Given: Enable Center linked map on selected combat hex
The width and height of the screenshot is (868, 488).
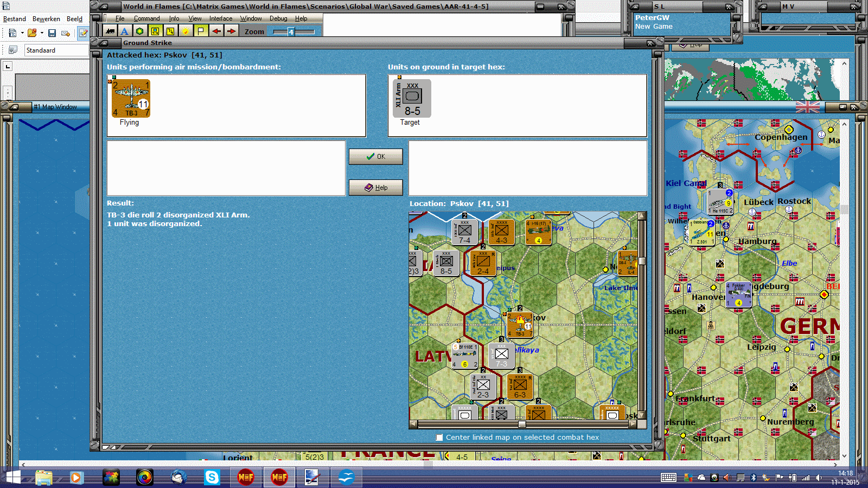Looking at the screenshot, I should [x=439, y=438].
